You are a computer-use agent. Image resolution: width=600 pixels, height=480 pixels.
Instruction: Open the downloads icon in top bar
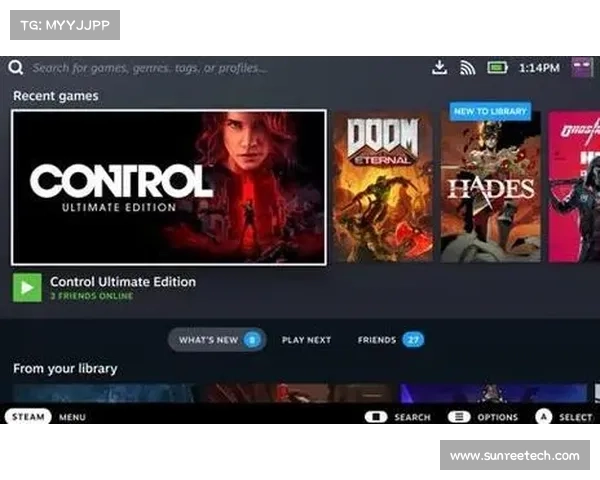point(439,68)
